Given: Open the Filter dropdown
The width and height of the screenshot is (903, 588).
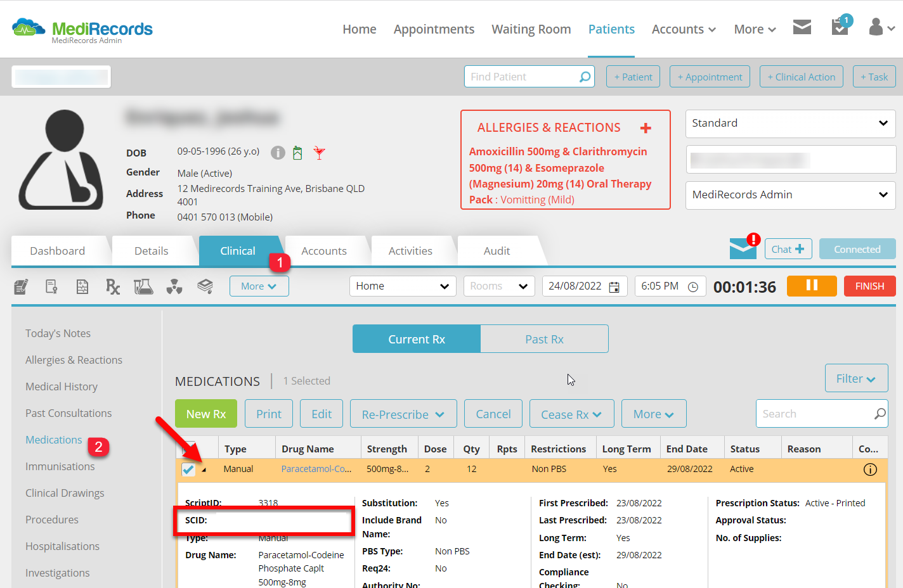Looking at the screenshot, I should (x=855, y=378).
